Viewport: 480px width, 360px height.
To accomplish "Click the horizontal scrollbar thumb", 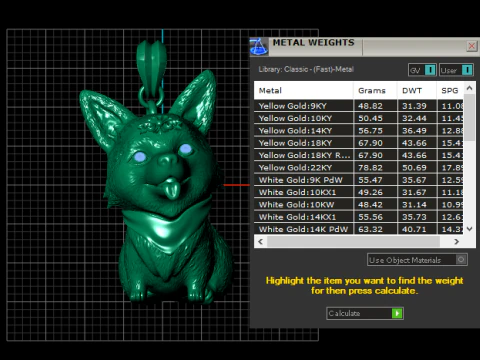I will coord(353,241).
